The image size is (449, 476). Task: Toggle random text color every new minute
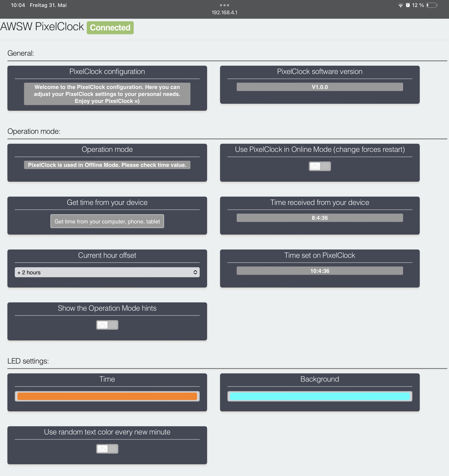tap(107, 449)
